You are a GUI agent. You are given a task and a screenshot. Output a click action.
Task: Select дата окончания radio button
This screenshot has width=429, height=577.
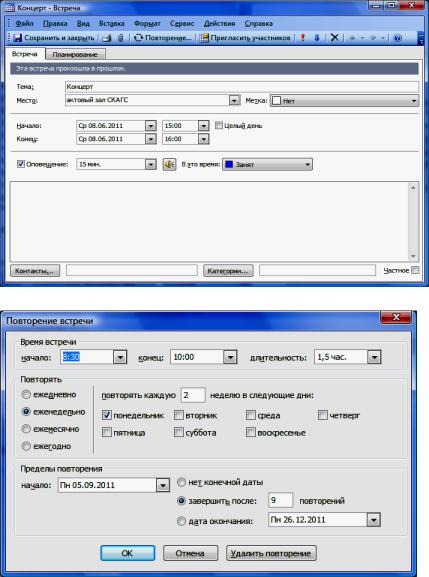tap(181, 521)
